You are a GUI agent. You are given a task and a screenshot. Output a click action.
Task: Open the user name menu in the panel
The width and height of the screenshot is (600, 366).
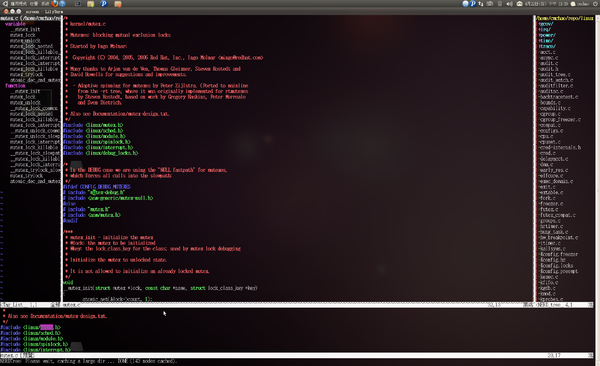[x=580, y=4]
